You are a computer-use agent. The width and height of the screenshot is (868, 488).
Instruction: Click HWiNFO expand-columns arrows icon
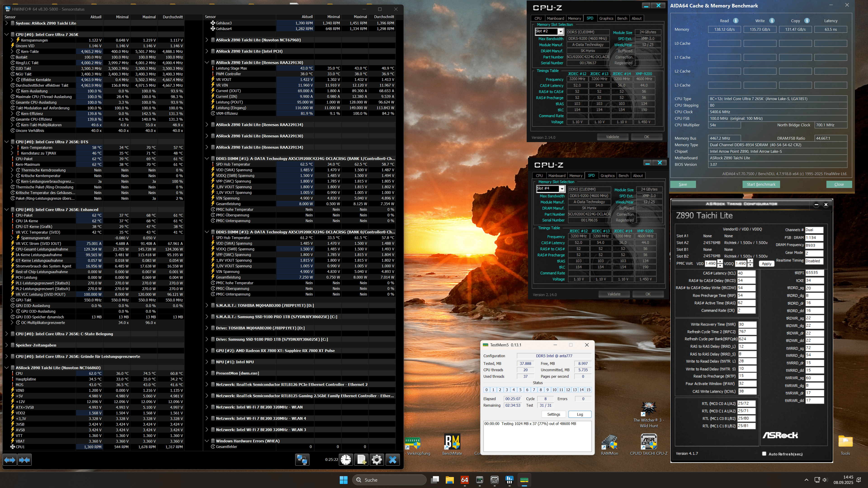[x=10, y=460]
